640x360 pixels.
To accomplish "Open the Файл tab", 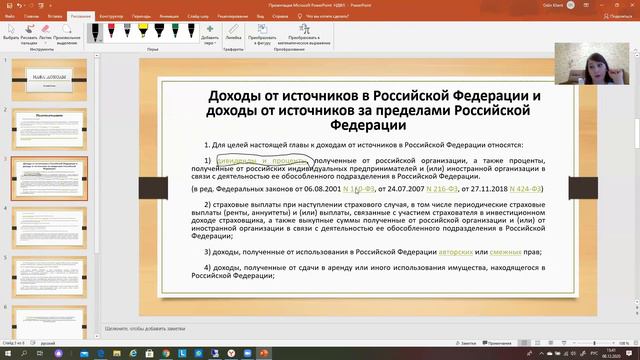I will coord(10,16).
